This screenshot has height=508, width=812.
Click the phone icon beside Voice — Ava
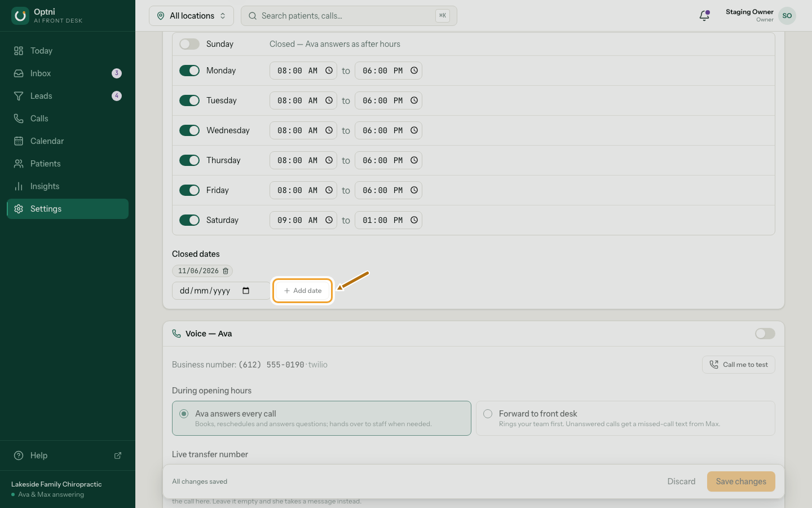176,334
